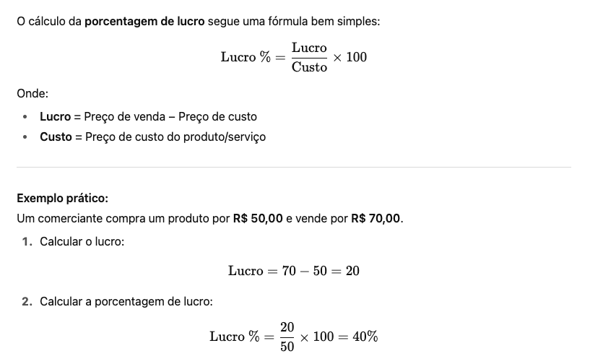The image size is (603, 364).
Task: Click the horizontal divider line
Action: pos(294,167)
